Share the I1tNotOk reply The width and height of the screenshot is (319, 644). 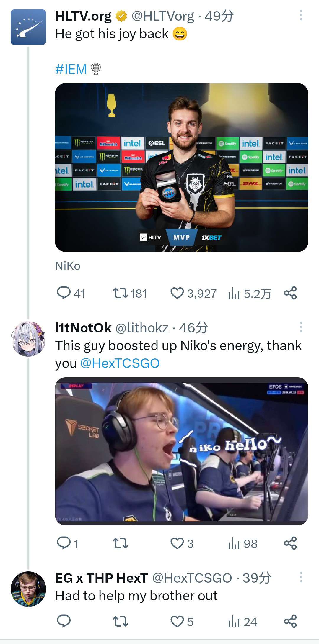[290, 543]
